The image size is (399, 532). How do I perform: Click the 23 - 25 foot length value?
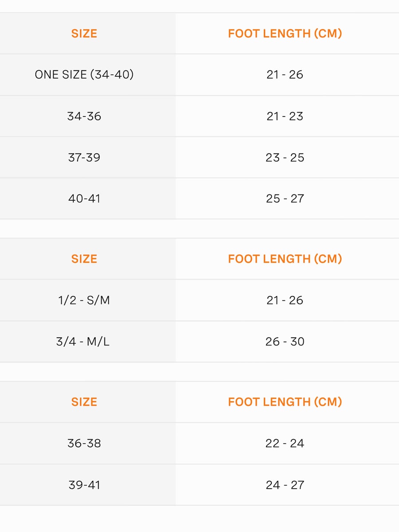(285, 157)
